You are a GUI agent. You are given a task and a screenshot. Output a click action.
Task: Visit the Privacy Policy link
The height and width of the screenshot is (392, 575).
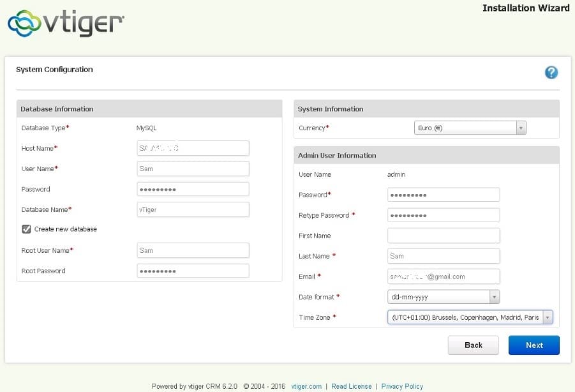pyautogui.click(x=402, y=386)
